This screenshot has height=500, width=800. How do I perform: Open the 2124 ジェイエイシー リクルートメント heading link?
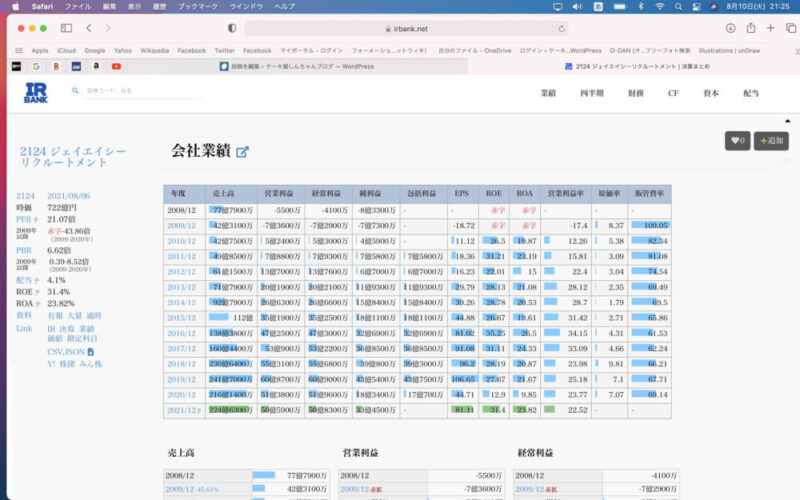pos(72,157)
